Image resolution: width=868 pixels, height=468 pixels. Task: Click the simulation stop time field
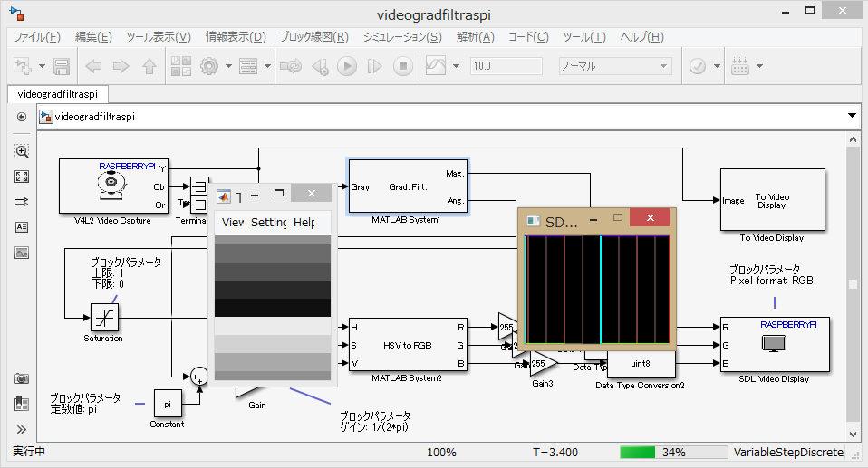[506, 66]
